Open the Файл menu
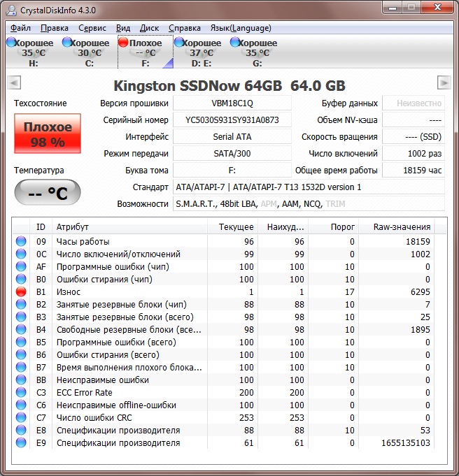This screenshot has height=476, width=459. (21, 28)
